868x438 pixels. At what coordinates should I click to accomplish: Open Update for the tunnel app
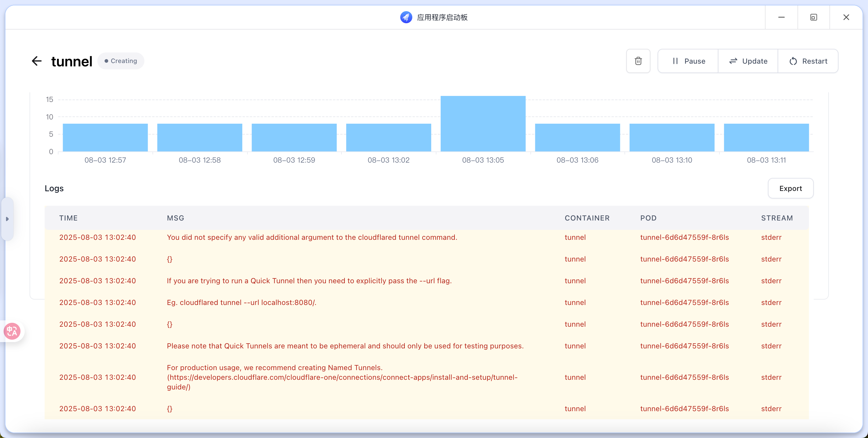tap(748, 61)
